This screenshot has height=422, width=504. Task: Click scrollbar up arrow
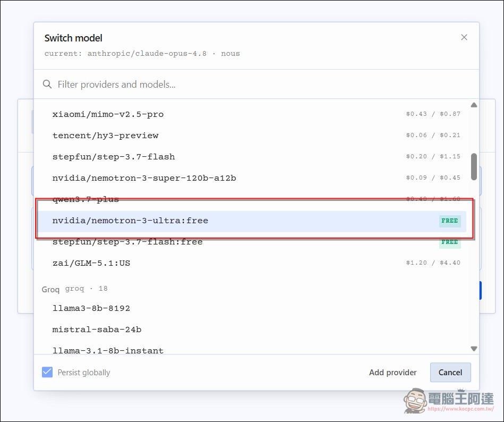tap(474, 105)
